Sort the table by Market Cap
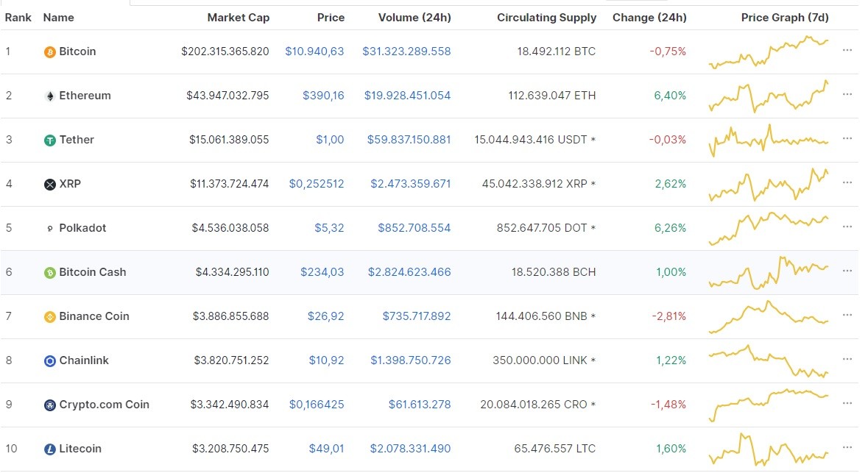868x473 pixels. [239, 17]
